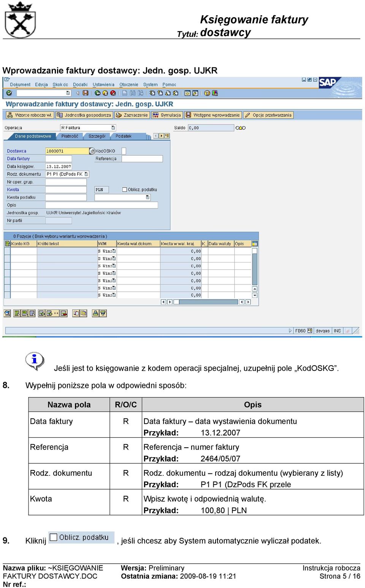
Task: Click the traffic light status icon beside Saldo
Action: [241, 128]
